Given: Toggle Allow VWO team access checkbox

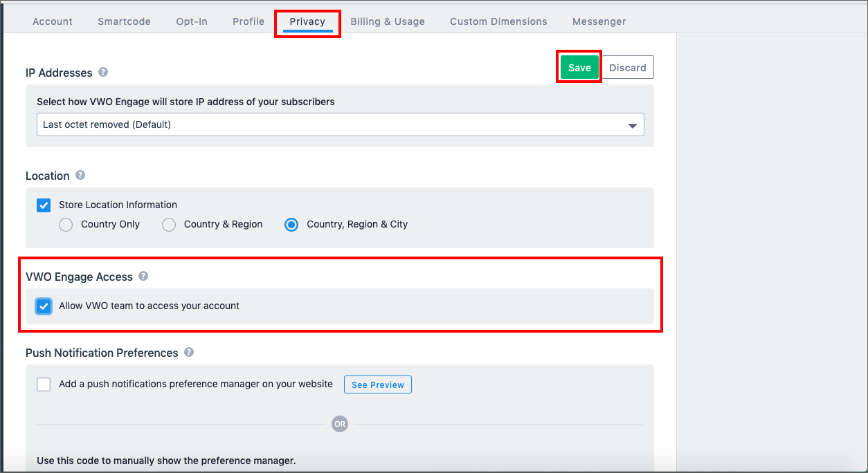Looking at the screenshot, I should [x=44, y=306].
